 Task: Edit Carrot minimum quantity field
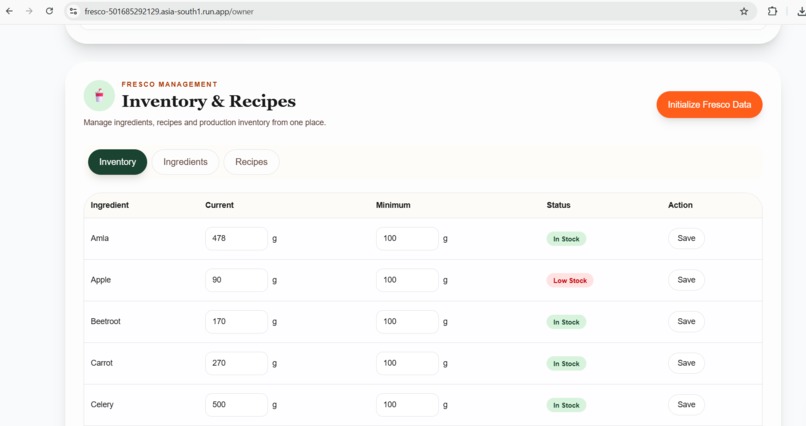[x=407, y=363]
